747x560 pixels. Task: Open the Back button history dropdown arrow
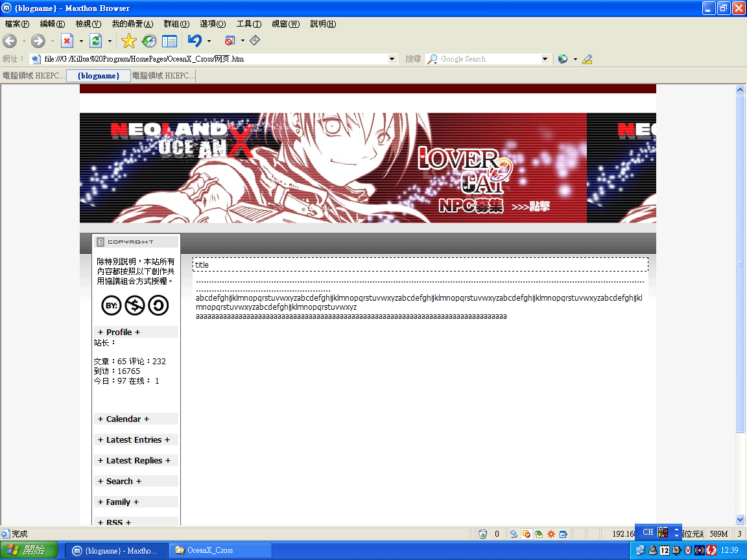pyautogui.click(x=24, y=41)
